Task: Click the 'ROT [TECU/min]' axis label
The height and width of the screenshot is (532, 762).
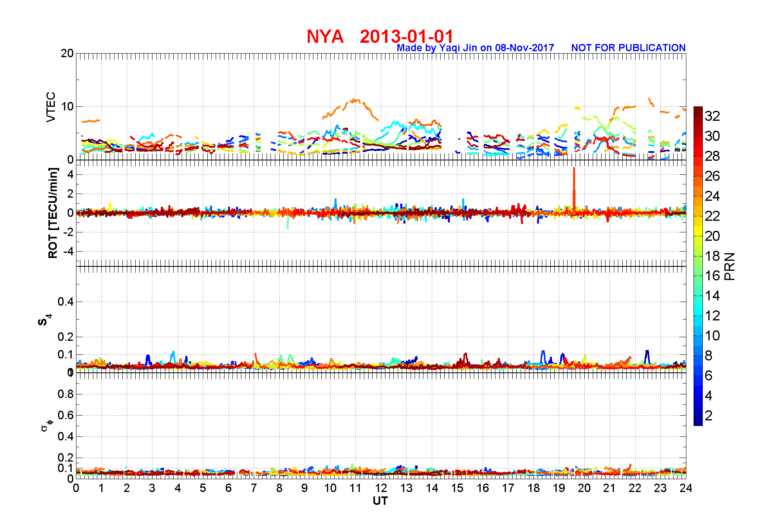Action: pos(53,213)
